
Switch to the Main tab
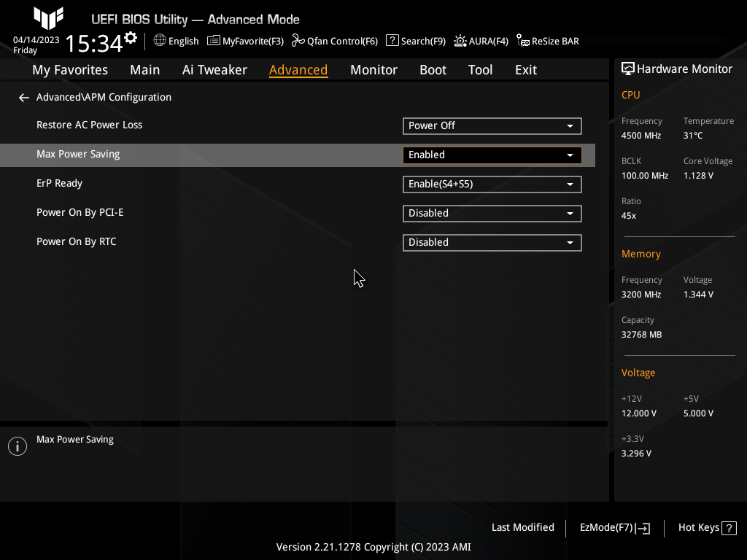pos(145,70)
